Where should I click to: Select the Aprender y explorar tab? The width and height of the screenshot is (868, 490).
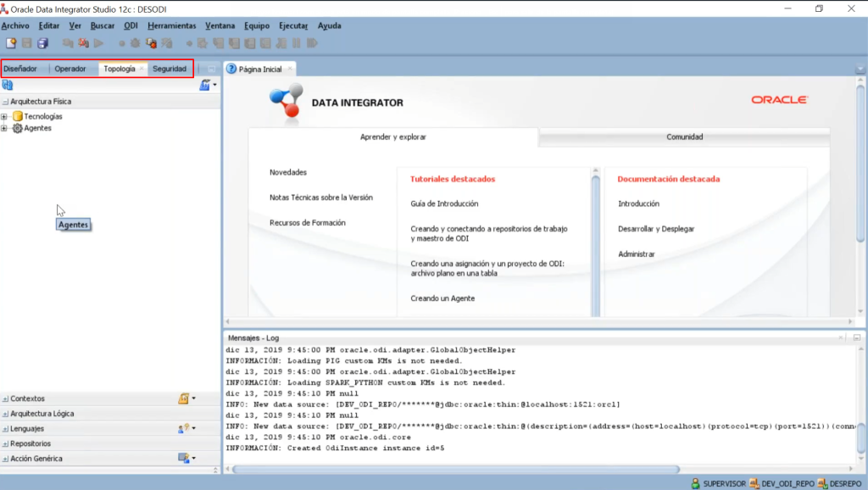(393, 136)
